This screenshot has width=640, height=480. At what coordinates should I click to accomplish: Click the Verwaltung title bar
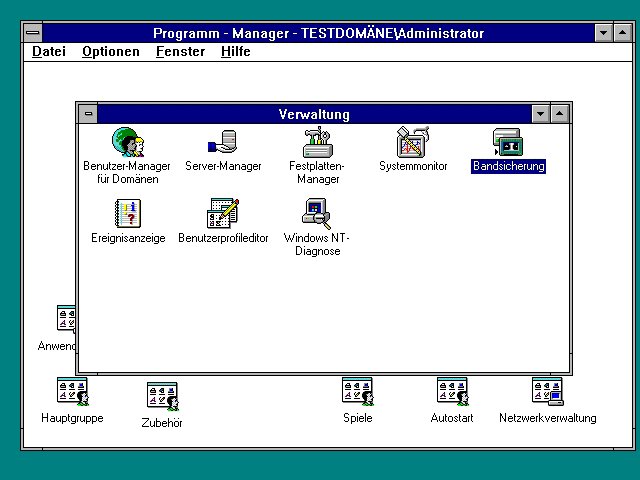[314, 114]
